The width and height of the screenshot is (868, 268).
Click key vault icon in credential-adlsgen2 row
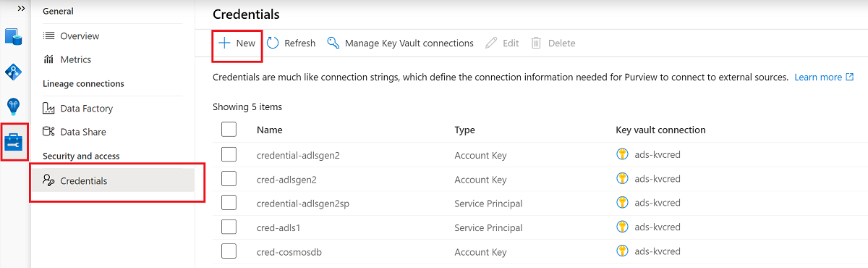(621, 154)
